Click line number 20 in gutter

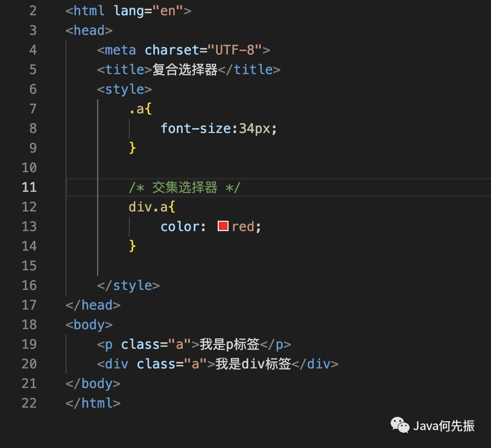pyautogui.click(x=29, y=364)
